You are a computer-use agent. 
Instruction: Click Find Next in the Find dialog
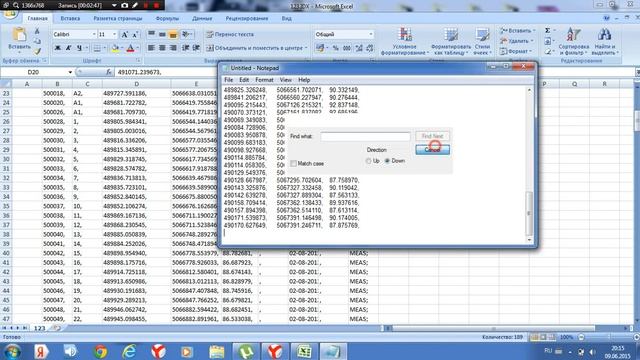432,136
